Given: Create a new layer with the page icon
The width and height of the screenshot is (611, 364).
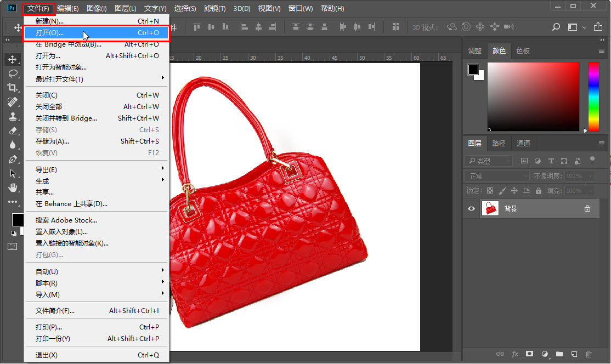Looking at the screenshot, I should (x=574, y=354).
